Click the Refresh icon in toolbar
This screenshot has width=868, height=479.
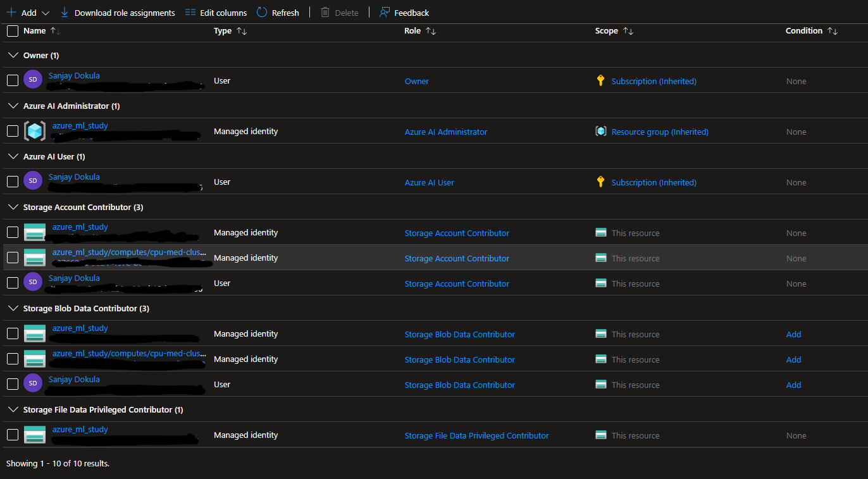tap(262, 13)
